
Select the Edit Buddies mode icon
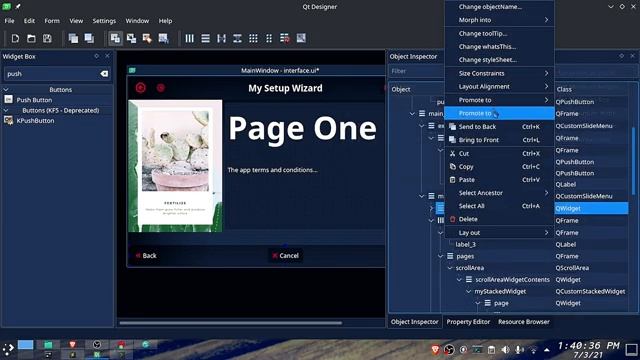point(147,38)
